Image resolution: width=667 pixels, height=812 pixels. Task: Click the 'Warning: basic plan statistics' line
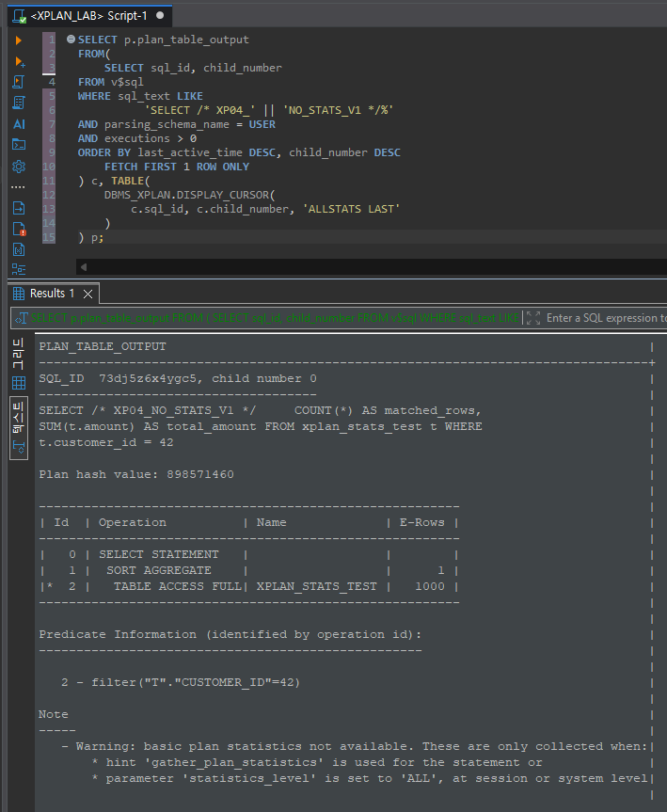[x=355, y=746]
